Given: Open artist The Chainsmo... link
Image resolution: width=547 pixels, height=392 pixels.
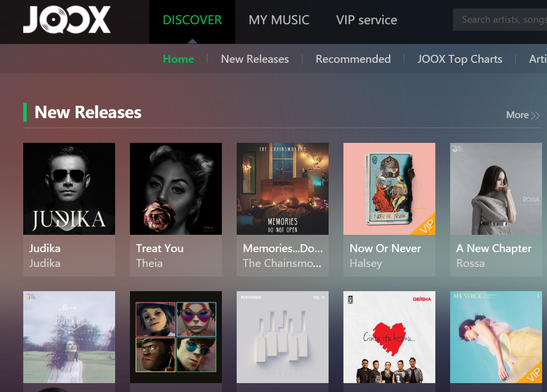Looking at the screenshot, I should pyautogui.click(x=282, y=263).
